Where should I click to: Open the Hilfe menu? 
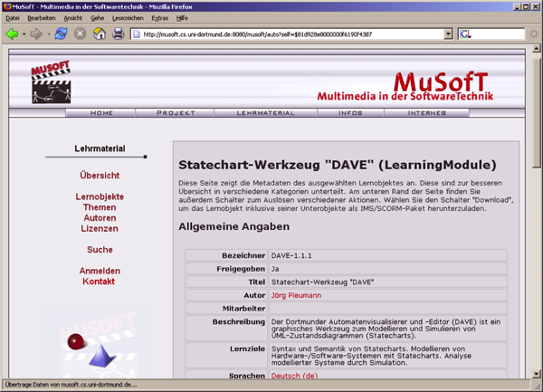[x=182, y=18]
